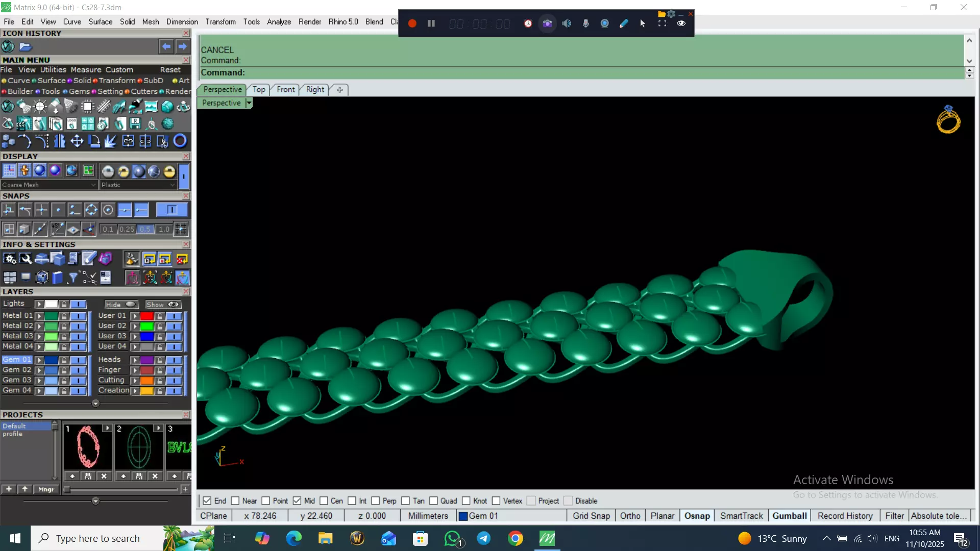980x551 pixels.
Task: Save project slot 1 with its disk icon
Action: tap(88, 476)
